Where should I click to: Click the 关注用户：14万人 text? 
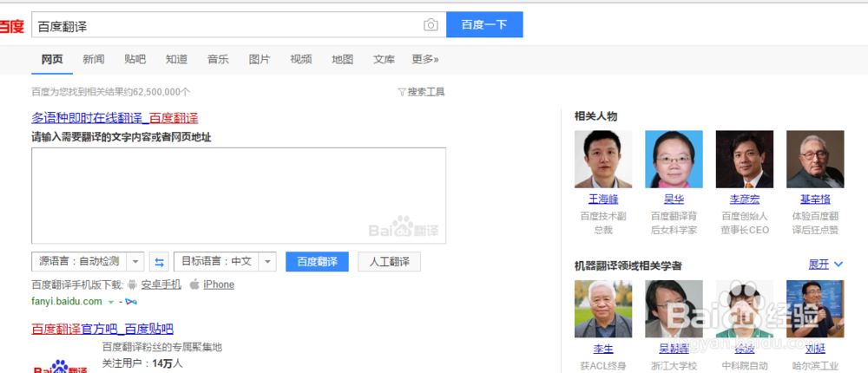click(x=143, y=363)
